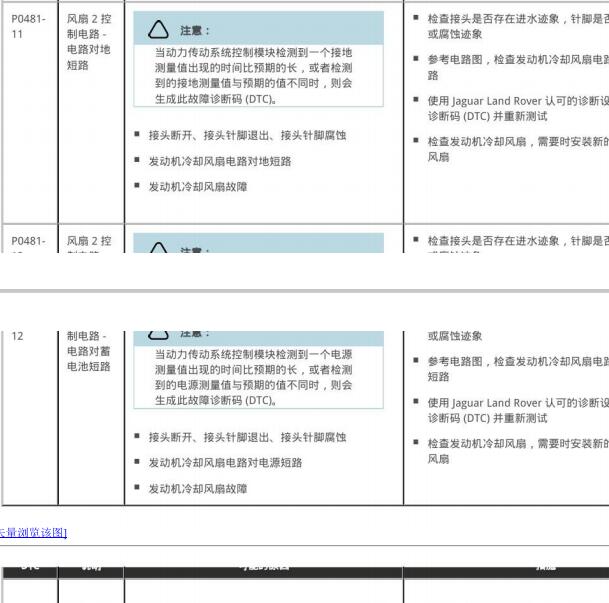Select '参考电路图' action in P0481-11 row
Screen dimensions: 609x603
tap(518, 67)
